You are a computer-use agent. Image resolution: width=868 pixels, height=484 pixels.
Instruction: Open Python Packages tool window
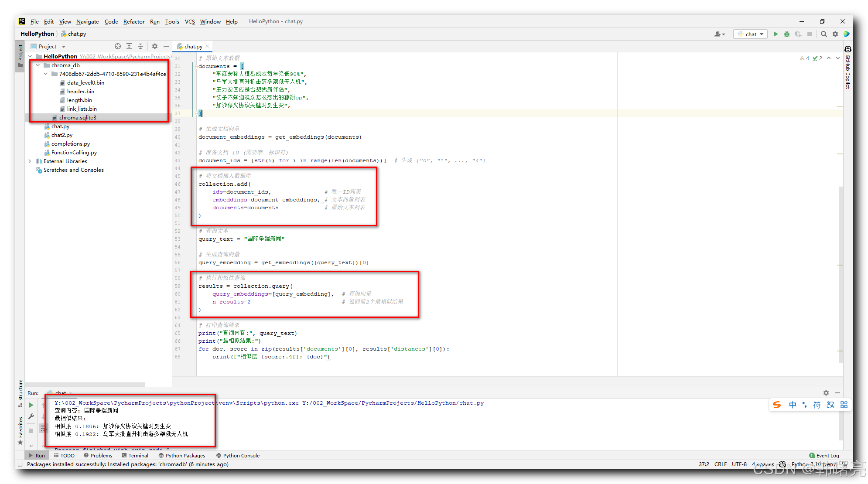[182, 455]
